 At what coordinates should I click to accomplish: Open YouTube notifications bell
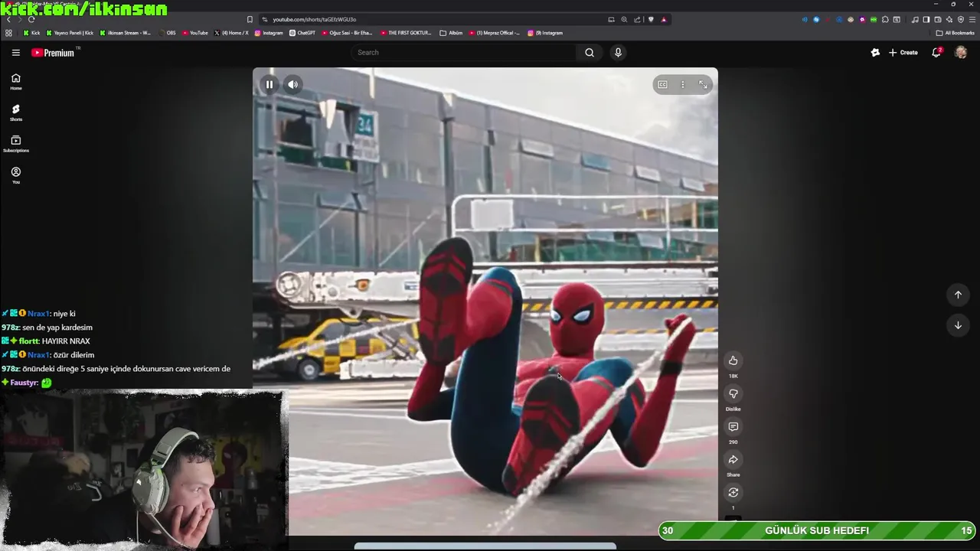[x=936, y=53]
